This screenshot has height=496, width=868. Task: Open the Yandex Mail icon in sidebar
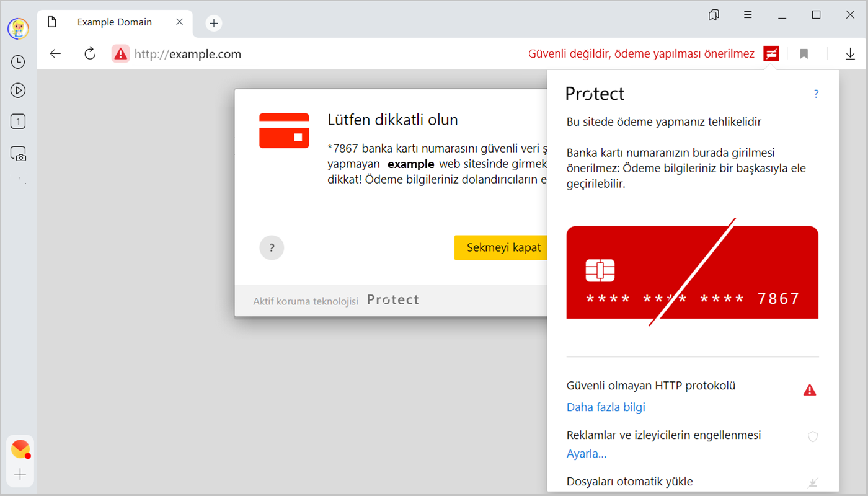tap(20, 448)
